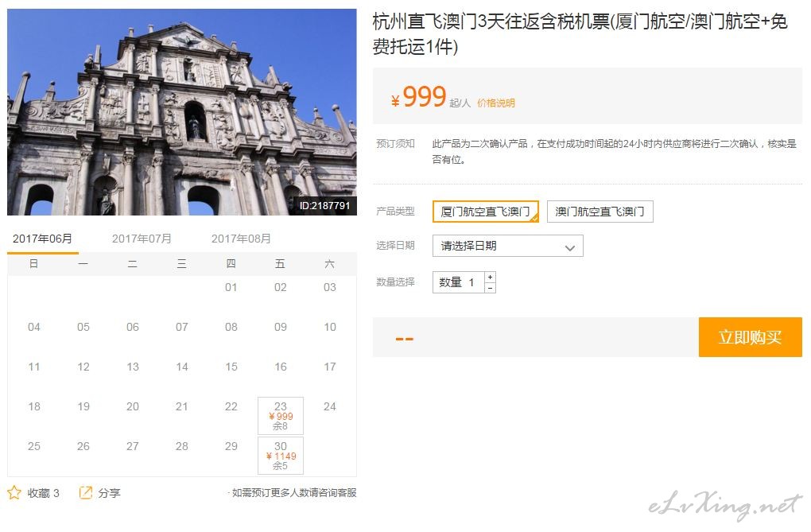The width and height of the screenshot is (811, 532).
Task: Switch to 2017年08月 calendar tab
Action: 241,239
